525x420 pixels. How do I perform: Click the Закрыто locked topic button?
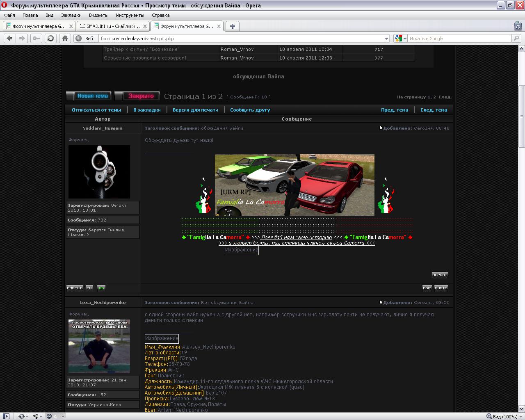click(137, 96)
